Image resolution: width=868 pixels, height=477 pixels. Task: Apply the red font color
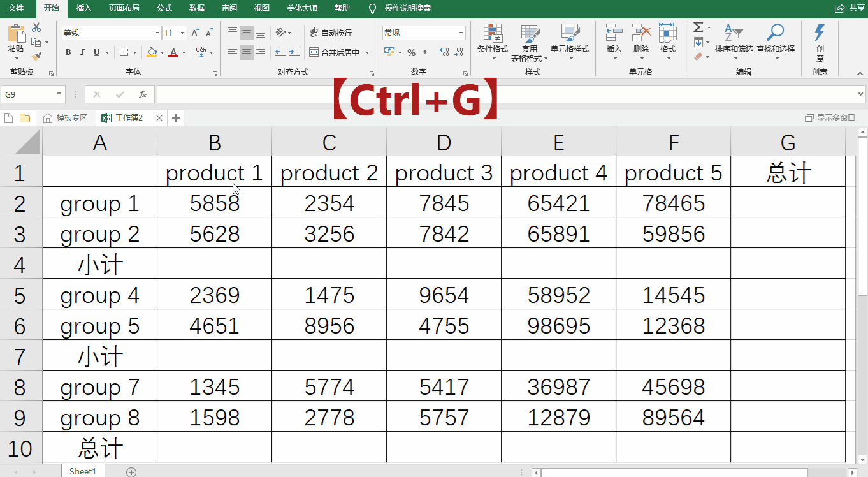[x=173, y=52]
